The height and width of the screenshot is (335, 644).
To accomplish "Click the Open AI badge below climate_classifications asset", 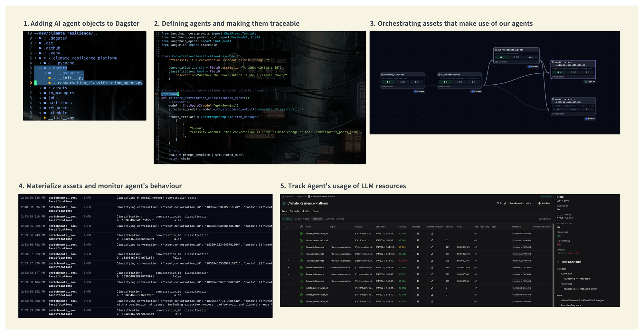I will pyautogui.click(x=590, y=81).
